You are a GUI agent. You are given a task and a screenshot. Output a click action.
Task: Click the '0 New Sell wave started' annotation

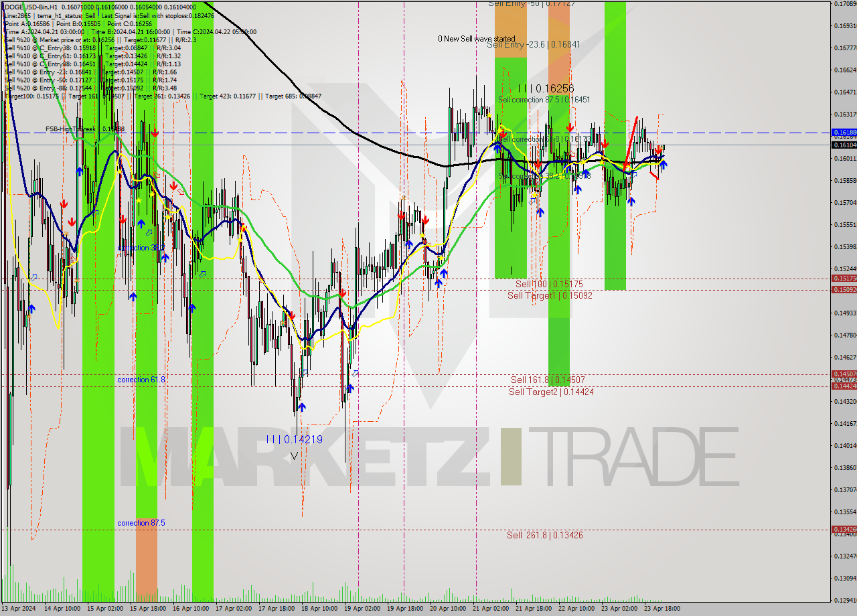point(477,39)
